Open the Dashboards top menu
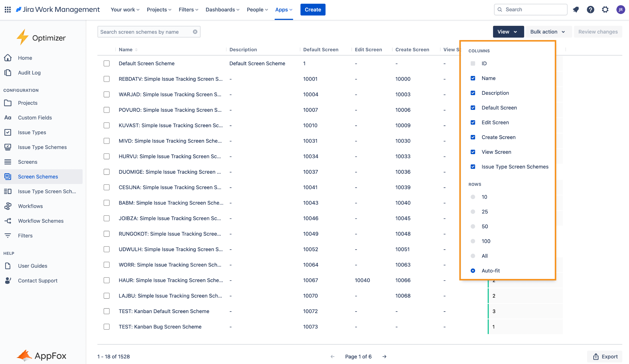Image resolution: width=629 pixels, height=364 pixels. point(222,9)
